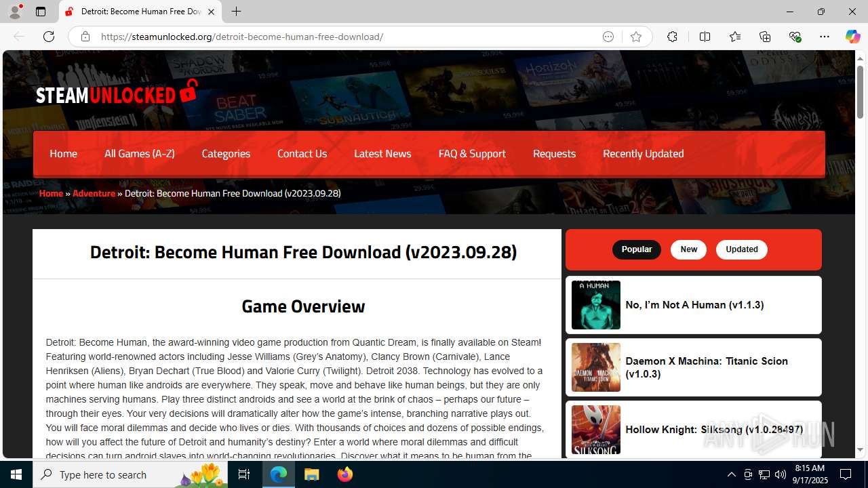
Task: Toggle split screen view
Action: point(705,37)
